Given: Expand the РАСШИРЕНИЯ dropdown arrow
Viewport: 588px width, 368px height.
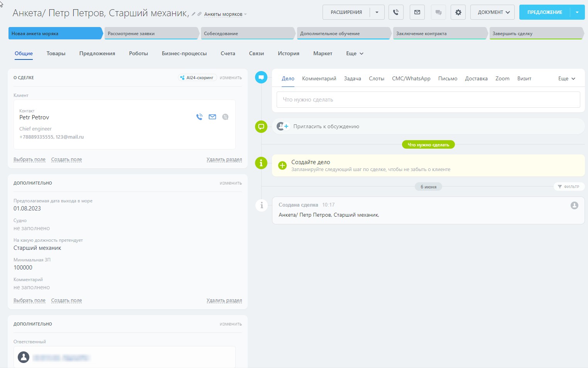Looking at the screenshot, I should pos(377,12).
